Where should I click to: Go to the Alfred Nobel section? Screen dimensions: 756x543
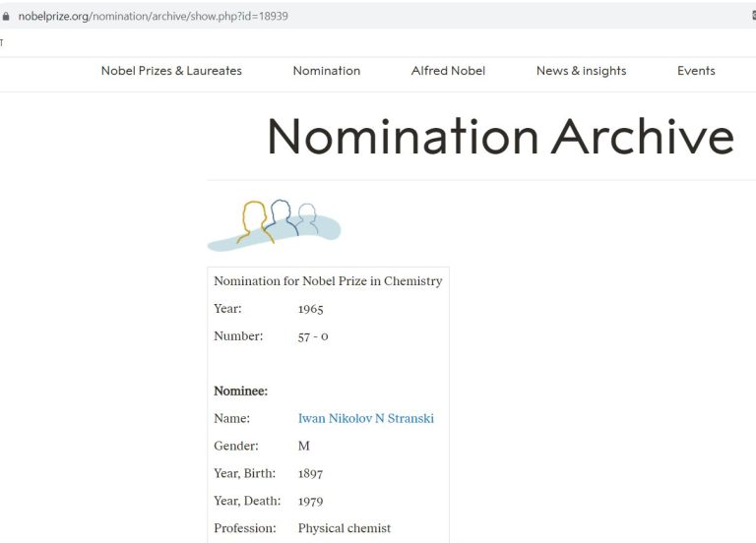click(448, 71)
